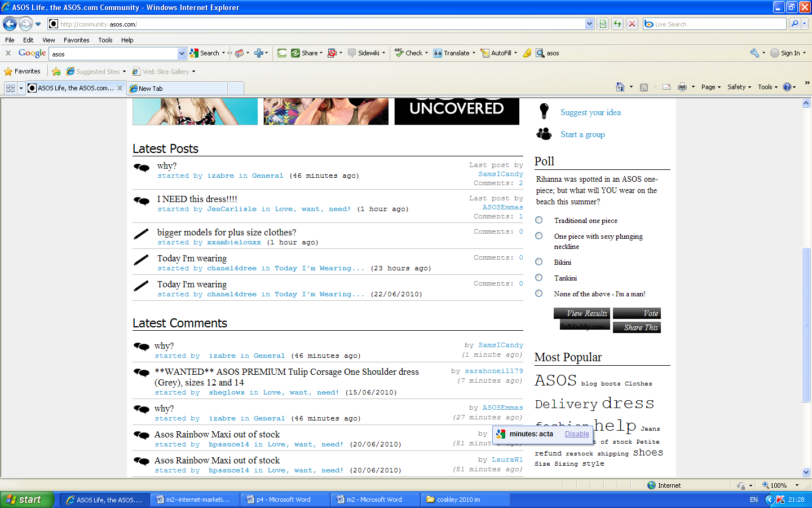This screenshot has height=508, width=812.
Task: Click the Live Search magnifier button
Action: [x=795, y=24]
